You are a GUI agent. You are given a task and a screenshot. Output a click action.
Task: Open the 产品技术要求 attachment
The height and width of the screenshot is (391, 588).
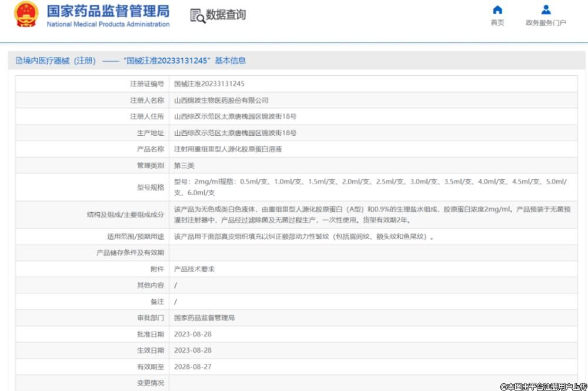click(x=194, y=269)
